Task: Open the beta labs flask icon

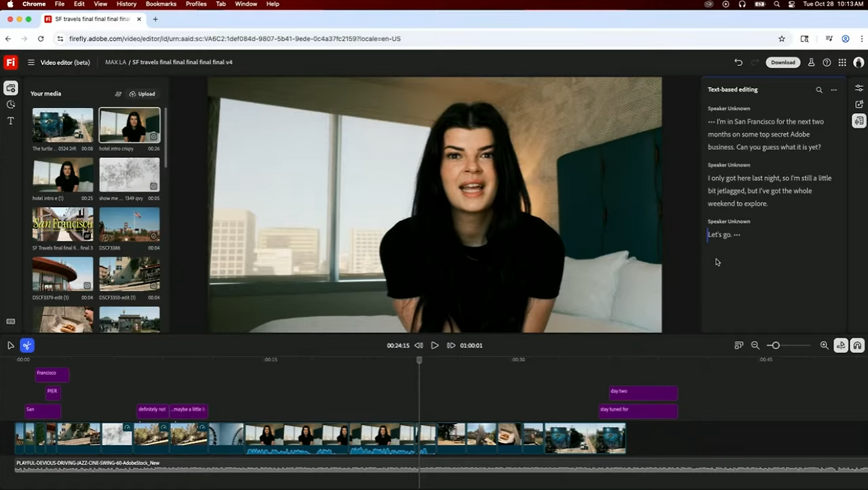Action: point(811,62)
